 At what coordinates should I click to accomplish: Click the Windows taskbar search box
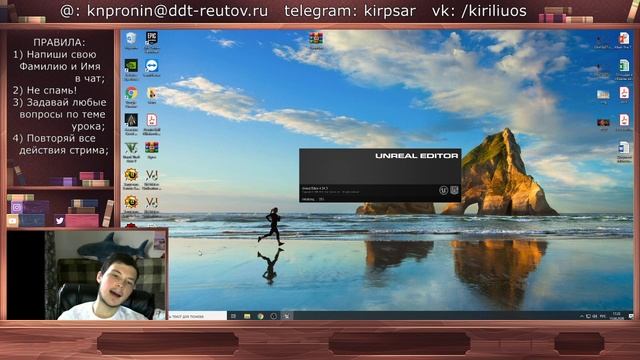[x=198, y=316]
